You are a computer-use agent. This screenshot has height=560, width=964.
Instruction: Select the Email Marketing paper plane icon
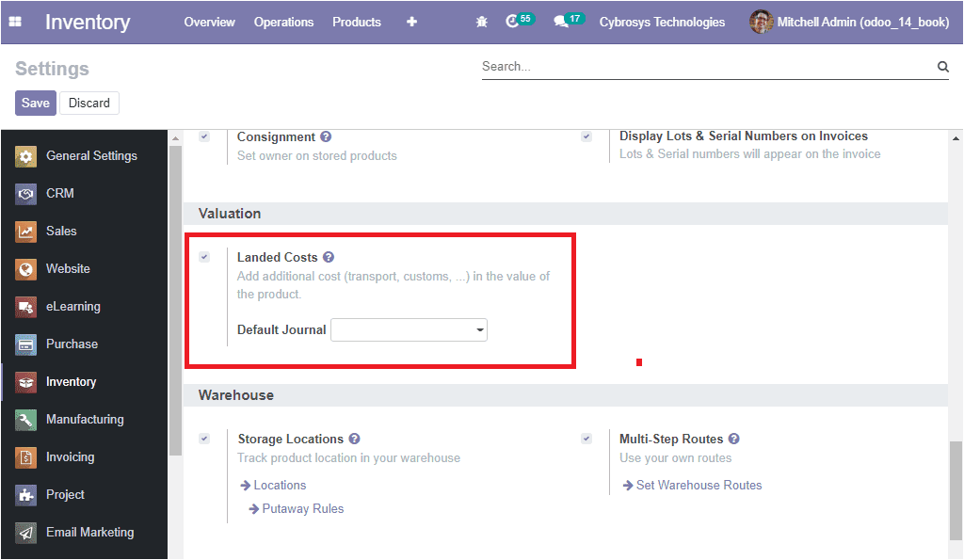pyautogui.click(x=25, y=533)
